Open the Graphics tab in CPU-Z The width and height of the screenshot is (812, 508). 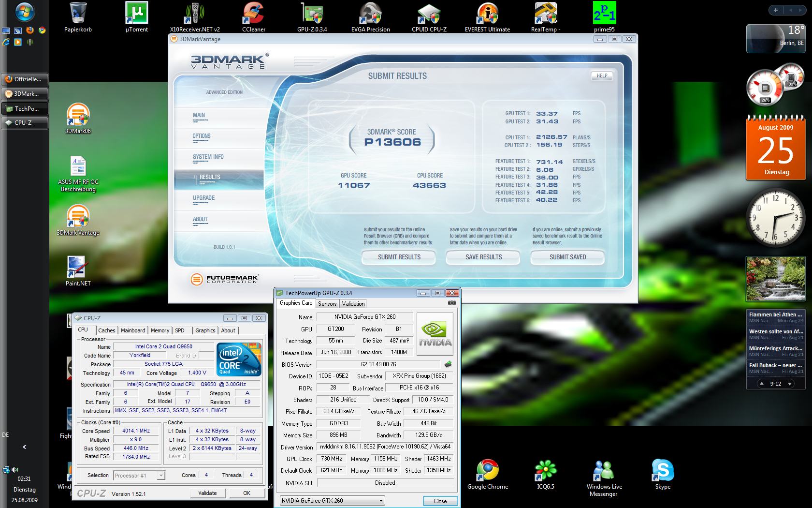[205, 330]
